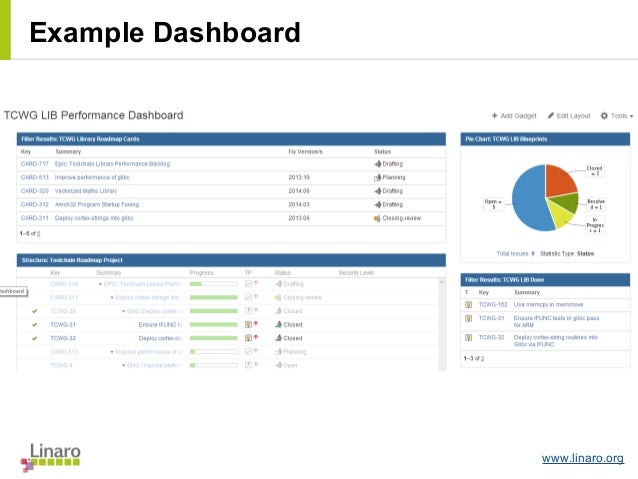The image size is (638, 479).
Task: Open CARD-717 key in Roadmap Cards table
Action: [35, 164]
